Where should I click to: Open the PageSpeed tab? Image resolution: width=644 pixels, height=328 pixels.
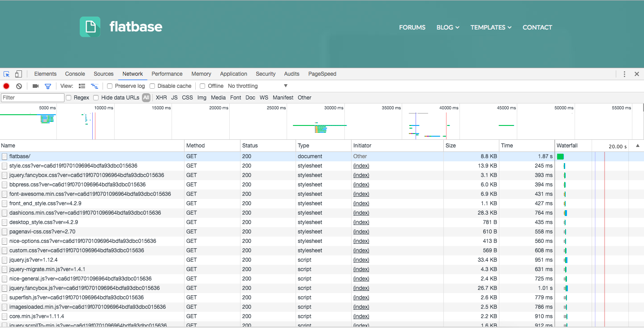click(x=322, y=74)
